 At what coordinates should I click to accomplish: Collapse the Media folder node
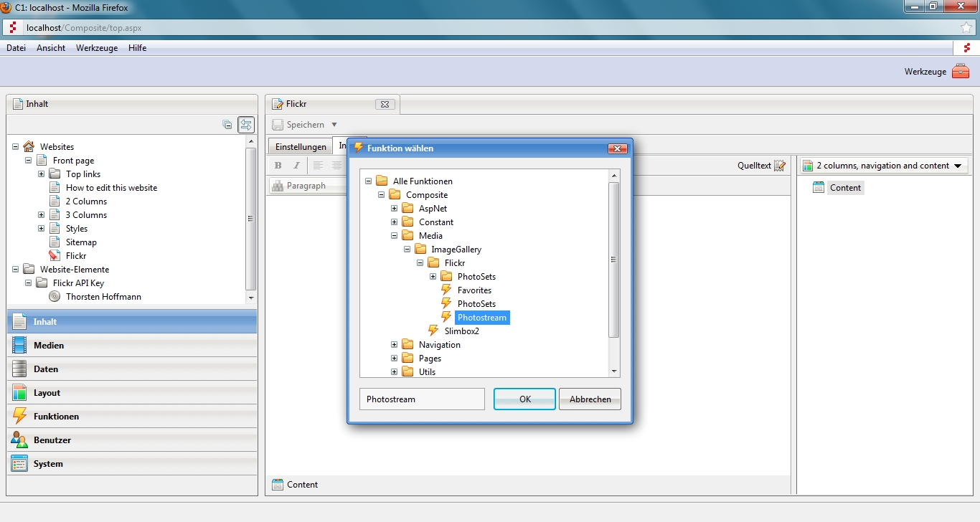click(394, 236)
